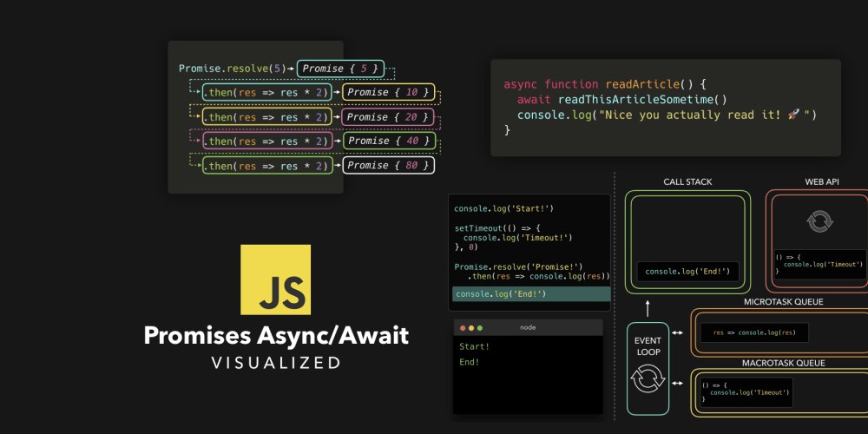Click the highlighted "console.log('End!')" line in code editor

531,294
